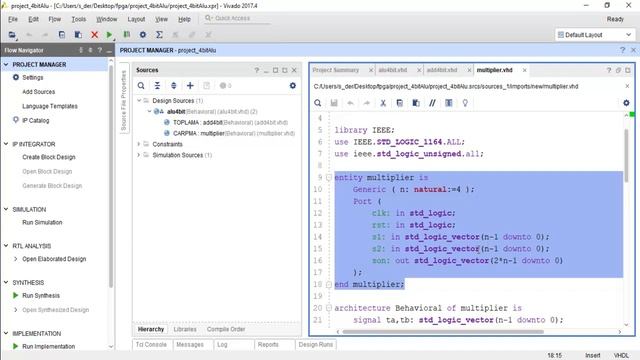Image resolution: width=640 pixels, height=360 pixels.
Task: Expand all sources icon
Action: coord(173,86)
